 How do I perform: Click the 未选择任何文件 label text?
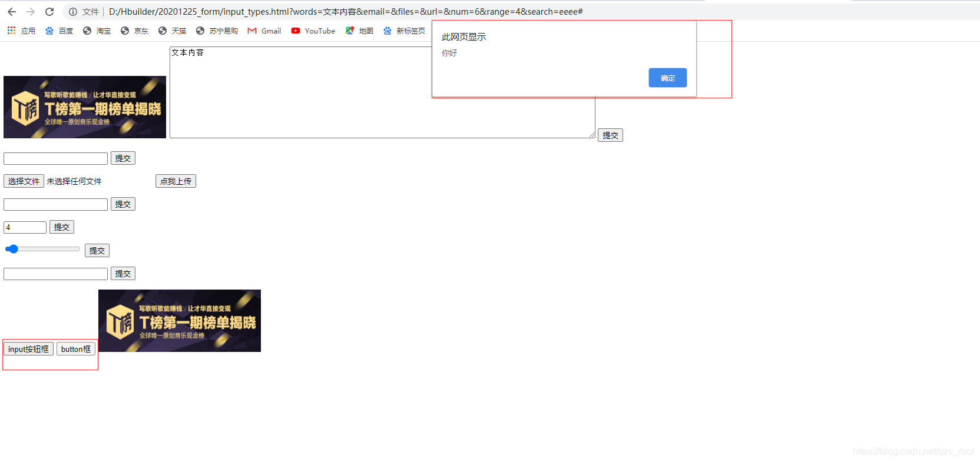74,181
